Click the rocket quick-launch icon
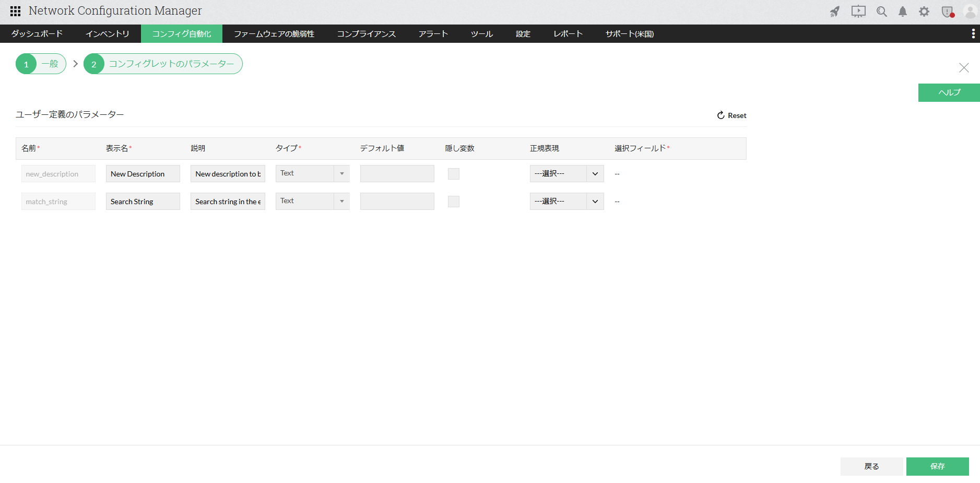Viewport: 980px width, 483px height. pyautogui.click(x=835, y=11)
